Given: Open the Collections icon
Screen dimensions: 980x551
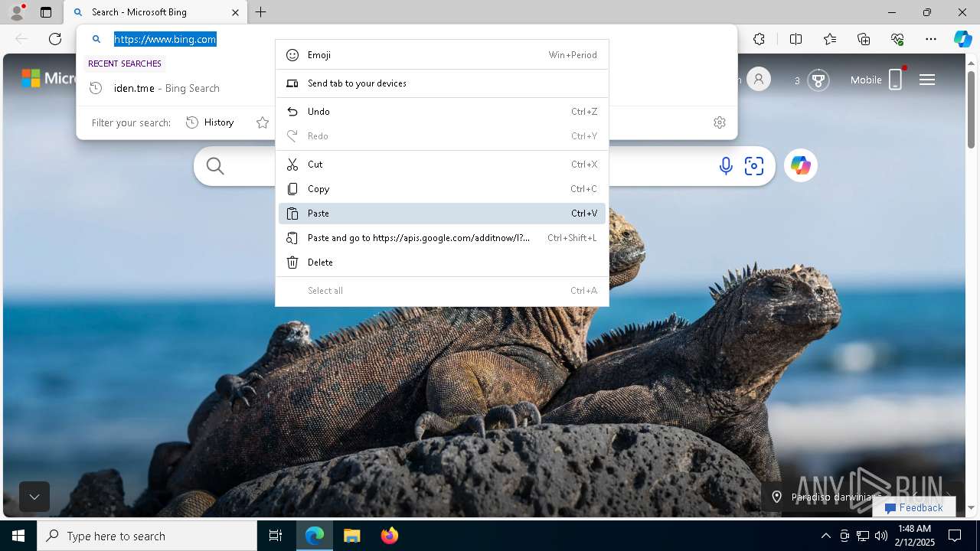Looking at the screenshot, I should (x=864, y=39).
